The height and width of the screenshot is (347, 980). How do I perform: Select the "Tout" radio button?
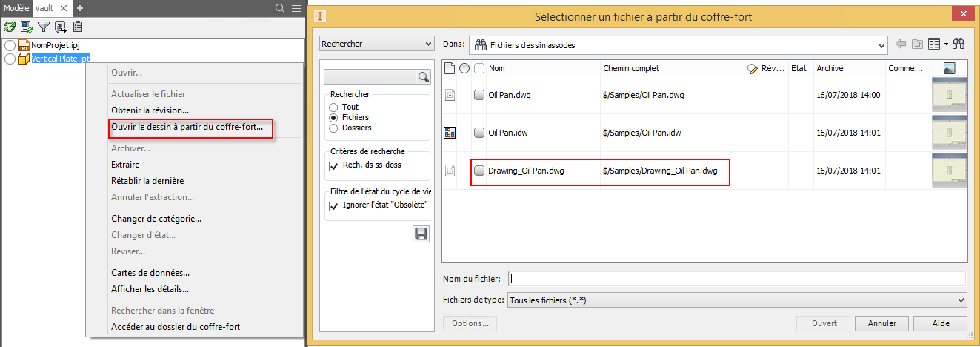pyautogui.click(x=333, y=107)
